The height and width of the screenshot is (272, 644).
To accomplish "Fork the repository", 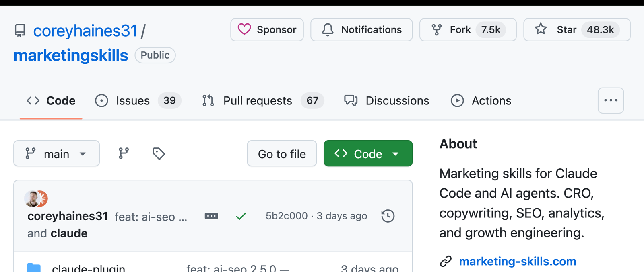I will [468, 30].
